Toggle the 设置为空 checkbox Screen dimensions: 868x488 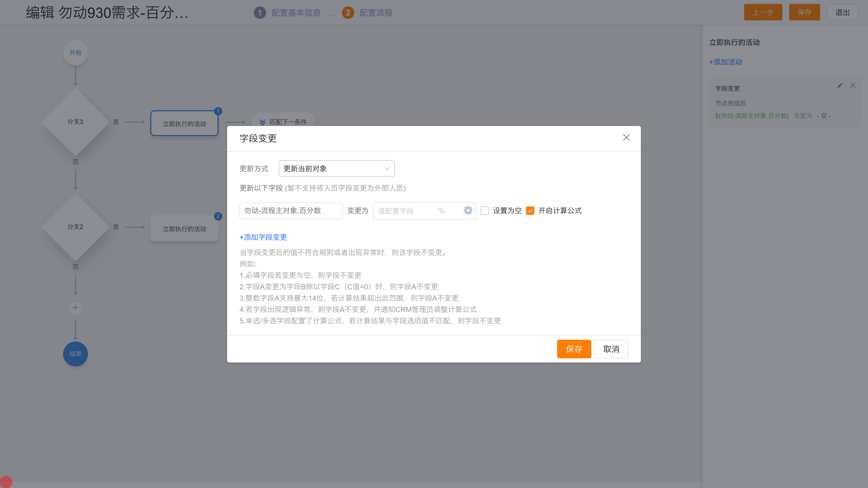(485, 211)
